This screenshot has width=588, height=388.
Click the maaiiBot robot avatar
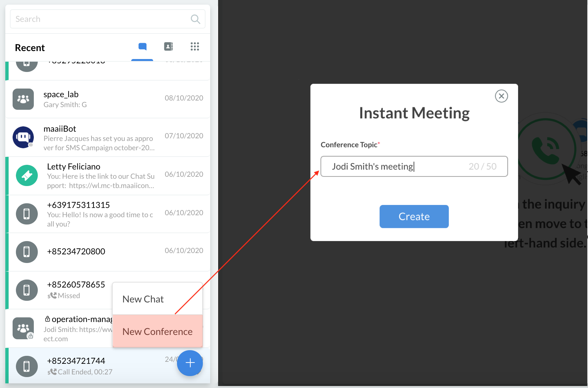tap(23, 137)
